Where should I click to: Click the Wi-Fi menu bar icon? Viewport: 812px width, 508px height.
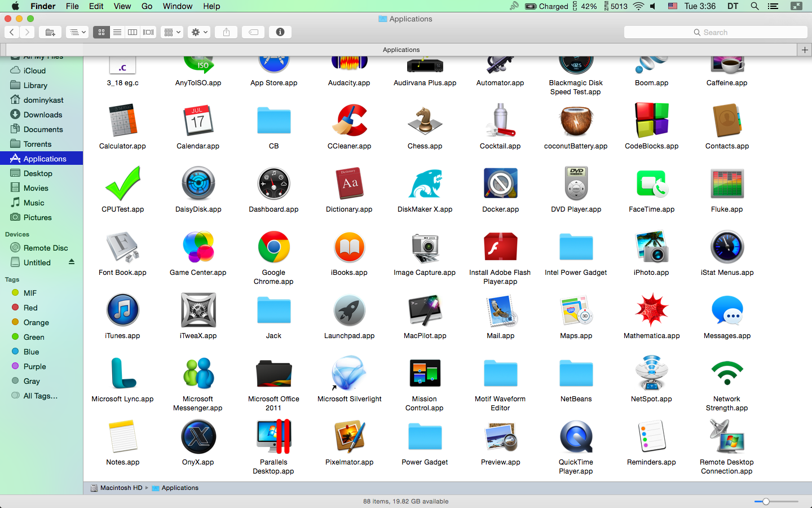[638, 6]
